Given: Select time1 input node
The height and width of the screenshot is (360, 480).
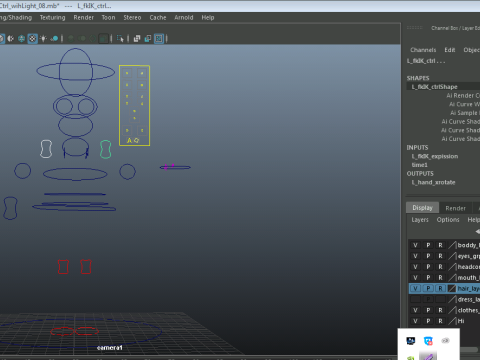Looking at the screenshot, I should coord(419,165).
